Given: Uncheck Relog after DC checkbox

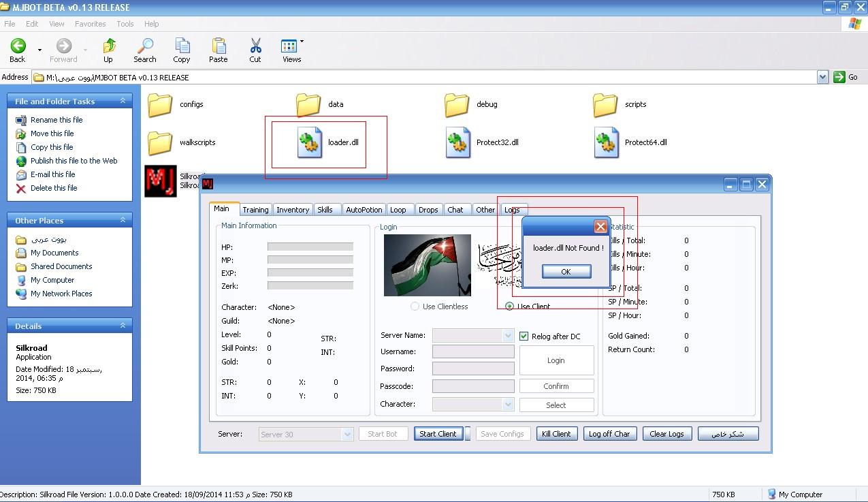Looking at the screenshot, I should coord(524,336).
